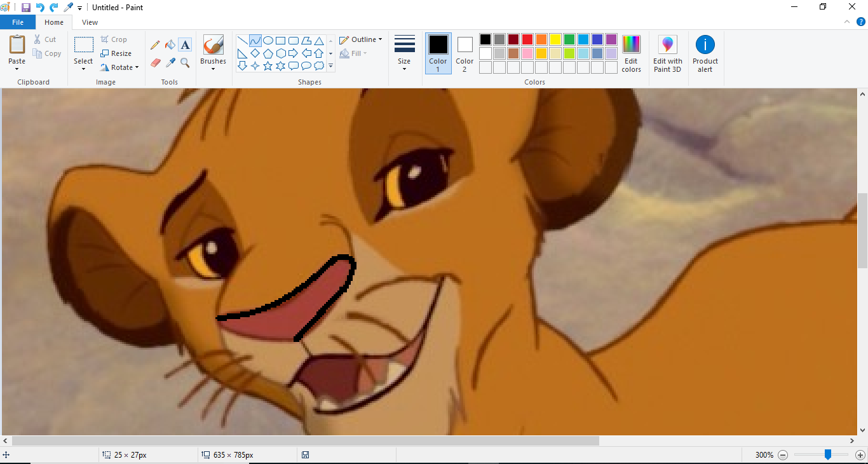Expand the Brushes dropdown list

213,69
